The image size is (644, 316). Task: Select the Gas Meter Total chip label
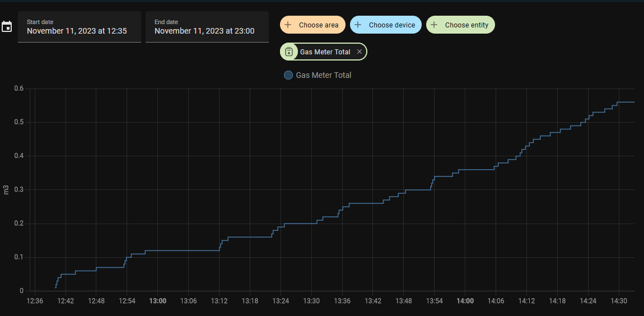tap(325, 52)
